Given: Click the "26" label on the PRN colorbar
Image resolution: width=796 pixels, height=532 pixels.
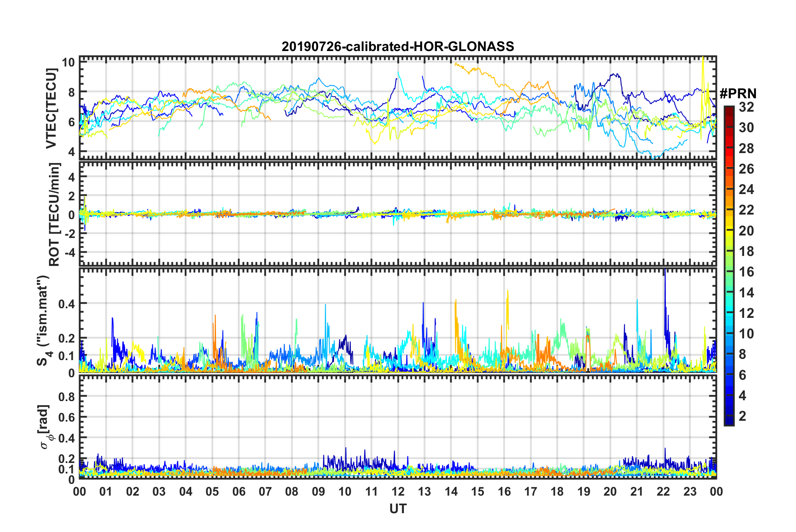Looking at the screenshot, I should point(746,169).
